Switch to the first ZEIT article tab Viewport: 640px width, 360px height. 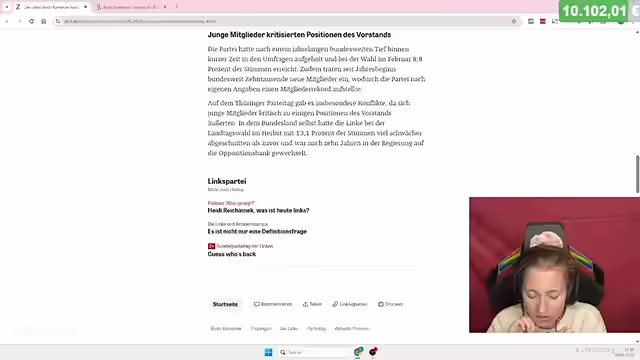(x=51, y=7)
